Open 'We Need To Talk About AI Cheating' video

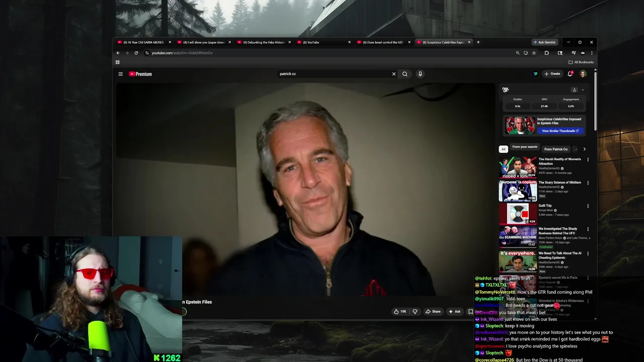point(559,255)
